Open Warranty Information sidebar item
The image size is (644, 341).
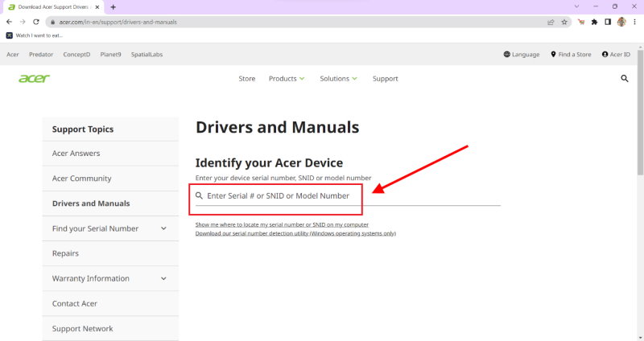pos(90,278)
